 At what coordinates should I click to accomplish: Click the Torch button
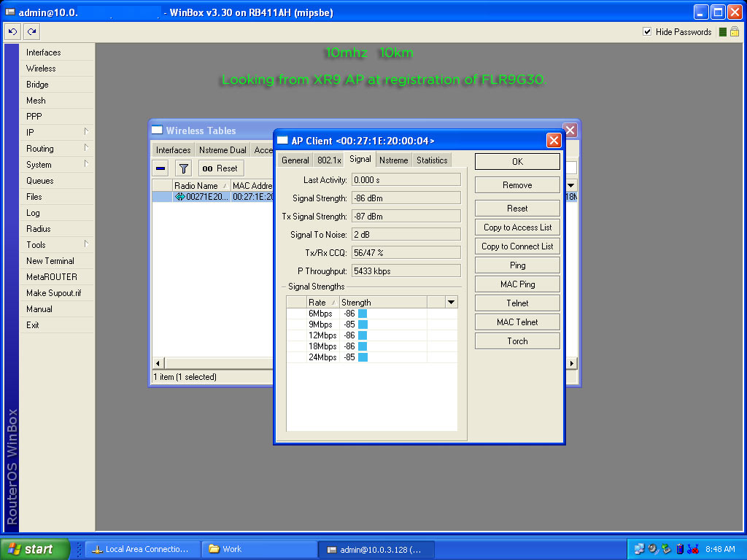pos(517,341)
